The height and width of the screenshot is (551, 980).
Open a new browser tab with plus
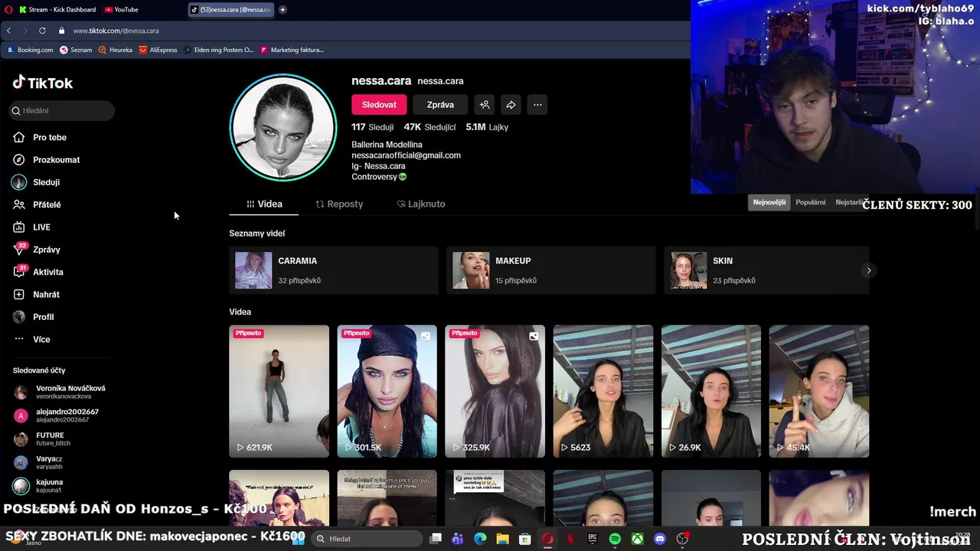283,10
